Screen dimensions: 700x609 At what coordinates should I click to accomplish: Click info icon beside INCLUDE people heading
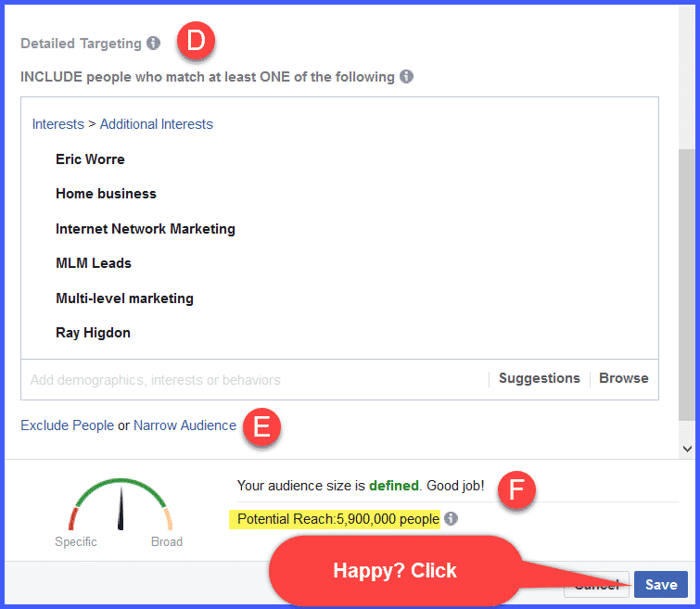pyautogui.click(x=406, y=77)
